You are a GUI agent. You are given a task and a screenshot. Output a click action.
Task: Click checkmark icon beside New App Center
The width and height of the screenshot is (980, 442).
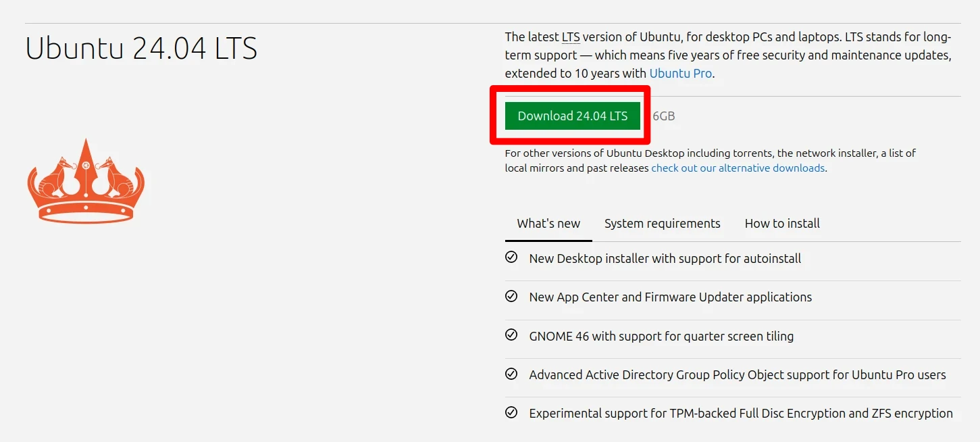click(x=511, y=296)
